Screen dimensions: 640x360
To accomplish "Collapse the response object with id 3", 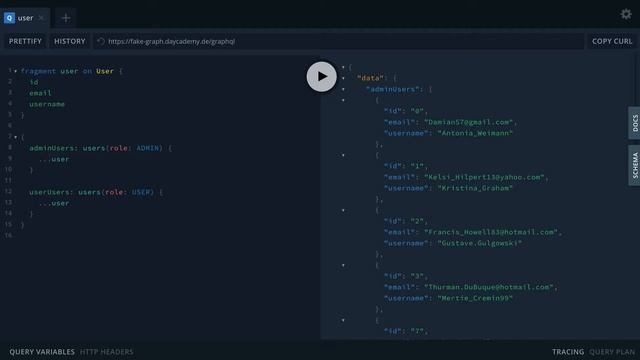I will 343,265.
